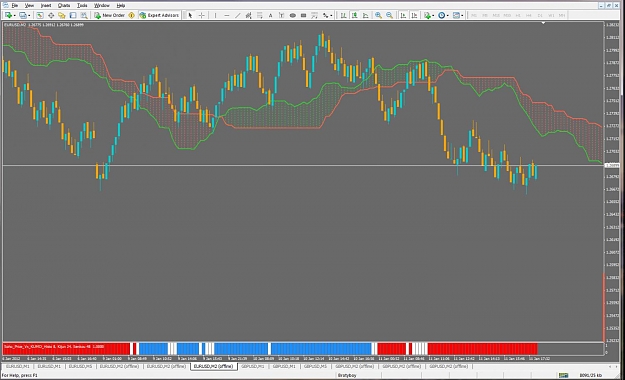Open the Periods clock icon
625x380 pixels.
pyautogui.click(x=442, y=15)
